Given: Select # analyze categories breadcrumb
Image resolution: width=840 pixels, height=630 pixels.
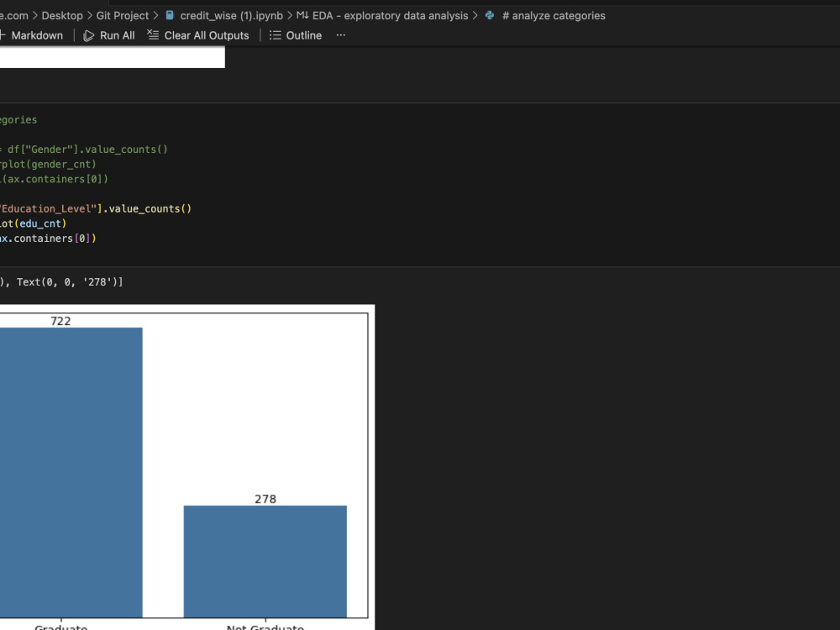Looking at the screenshot, I should pos(554,15).
